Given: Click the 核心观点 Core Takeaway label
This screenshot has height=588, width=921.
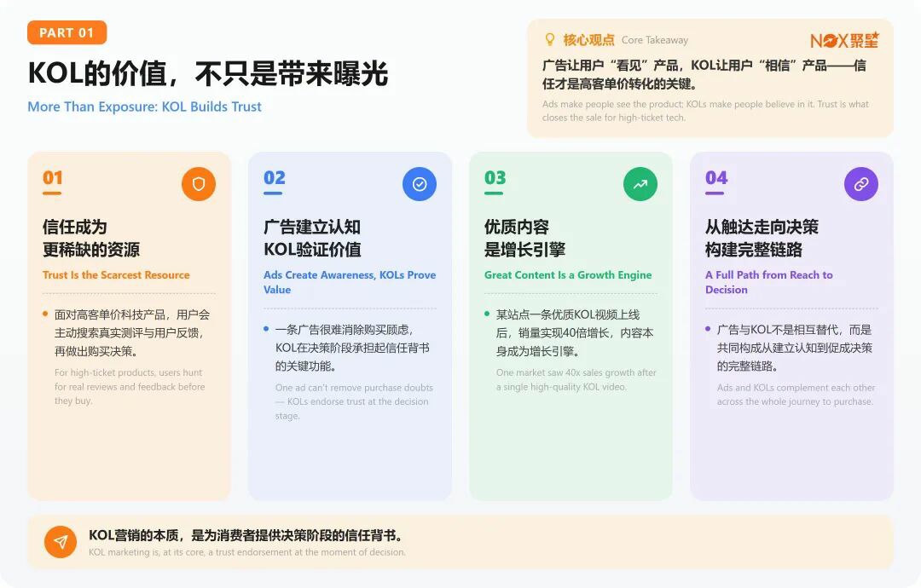Looking at the screenshot, I should pos(626,40).
